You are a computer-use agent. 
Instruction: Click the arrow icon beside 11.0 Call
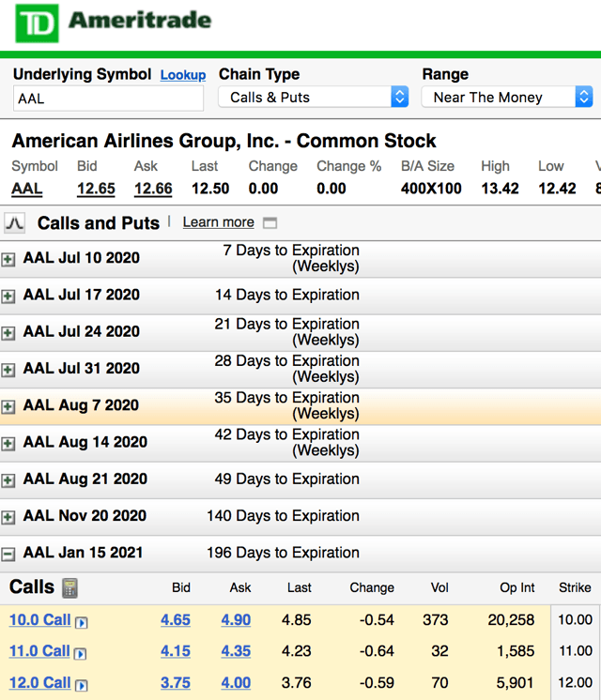81,654
